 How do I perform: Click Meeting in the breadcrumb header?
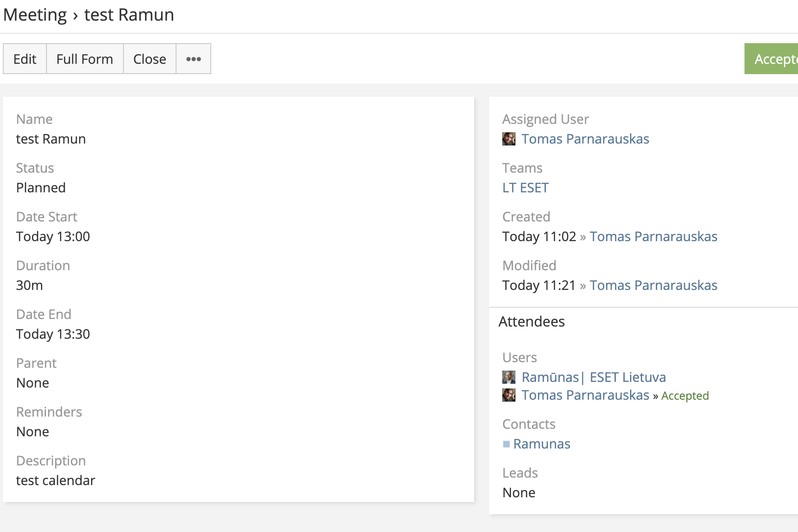35,15
